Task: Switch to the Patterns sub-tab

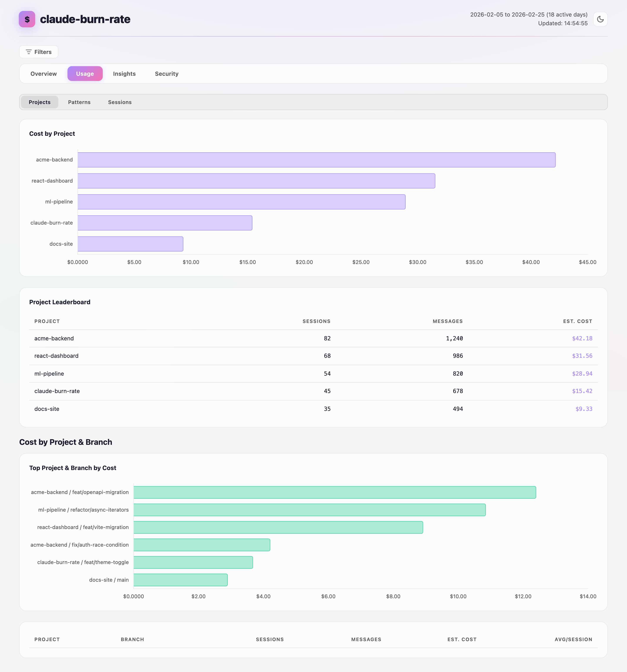Action: tap(79, 102)
